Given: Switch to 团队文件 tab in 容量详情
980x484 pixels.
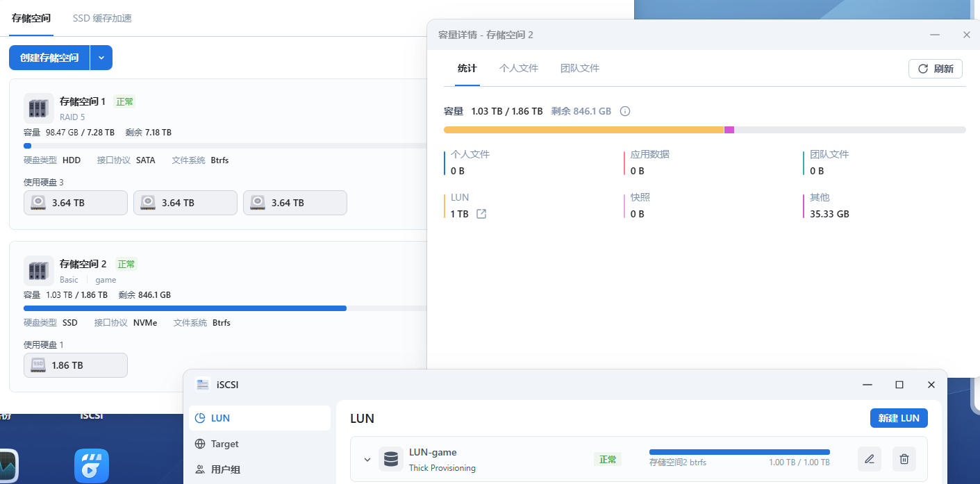Looking at the screenshot, I should pyautogui.click(x=580, y=68).
